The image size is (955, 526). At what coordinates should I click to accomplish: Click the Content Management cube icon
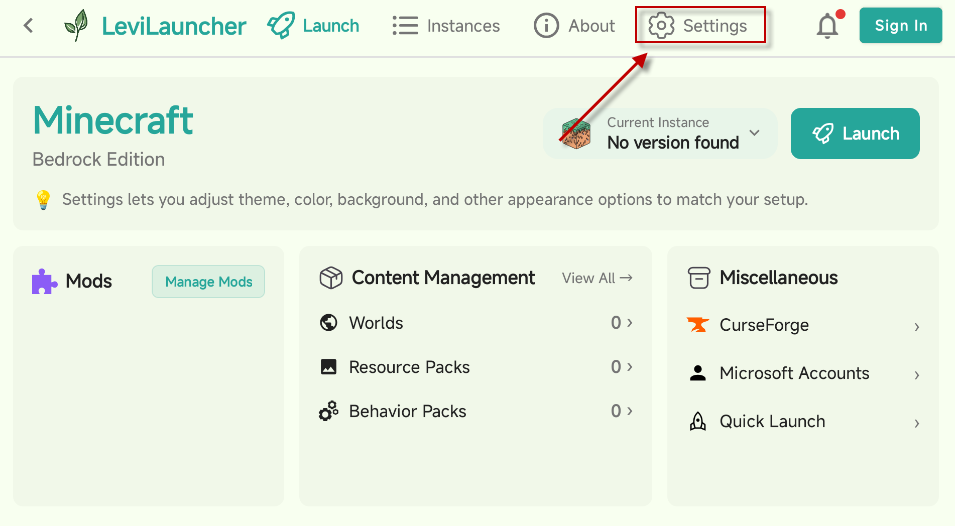coord(331,278)
